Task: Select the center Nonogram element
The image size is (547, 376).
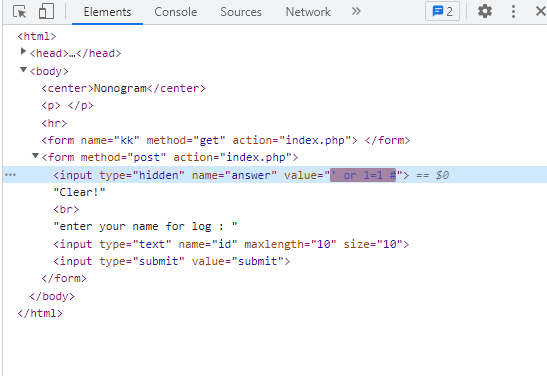Action: tap(123, 88)
